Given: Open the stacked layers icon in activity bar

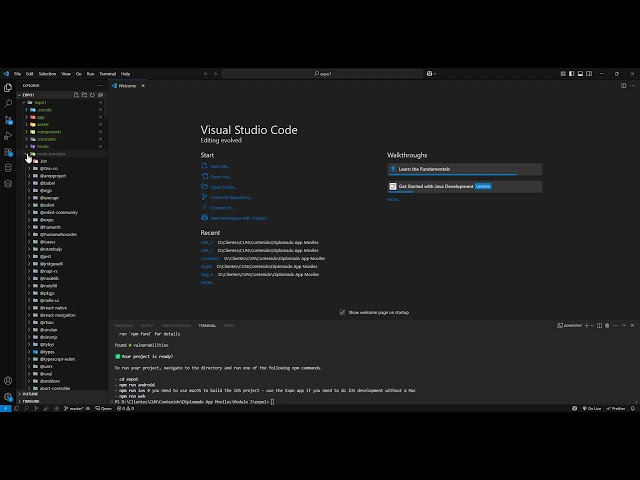Looking at the screenshot, I should pyautogui.click(x=8, y=184).
